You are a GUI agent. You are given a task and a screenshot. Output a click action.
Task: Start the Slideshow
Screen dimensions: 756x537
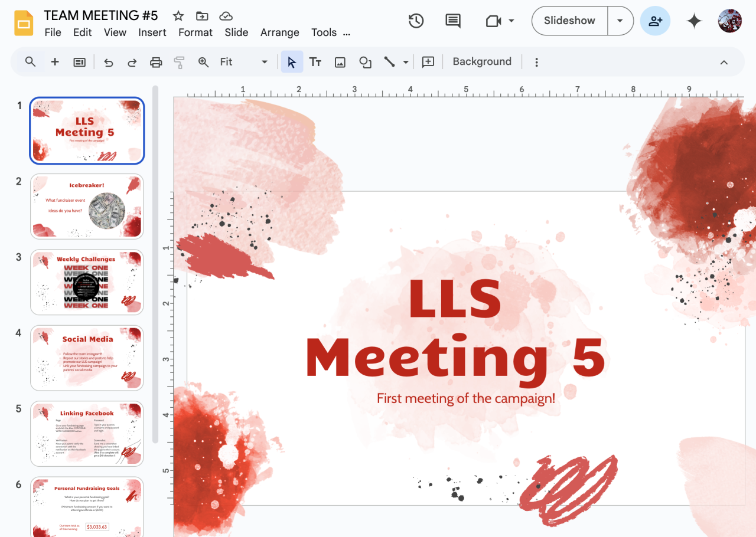tap(569, 21)
